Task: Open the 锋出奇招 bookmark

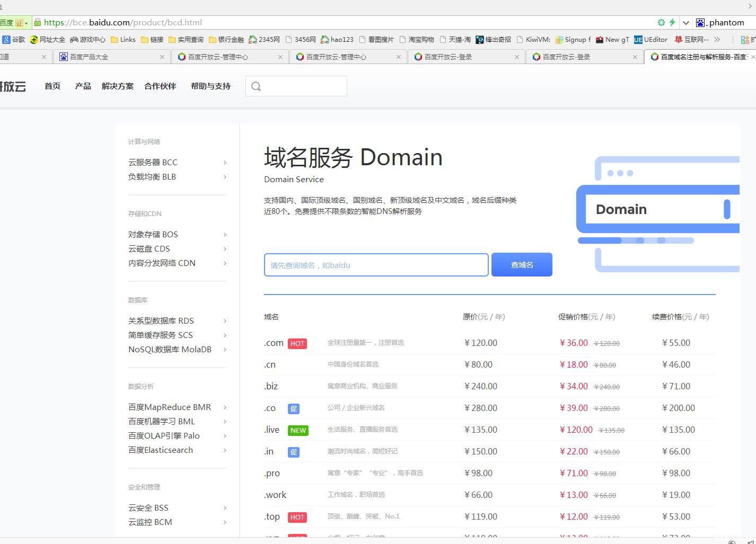Action: coord(494,39)
